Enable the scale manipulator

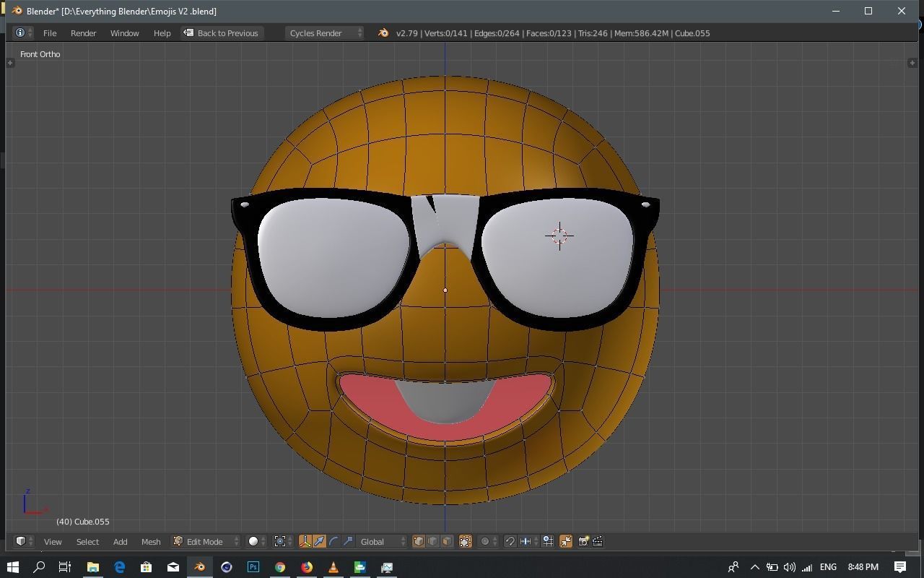(348, 541)
